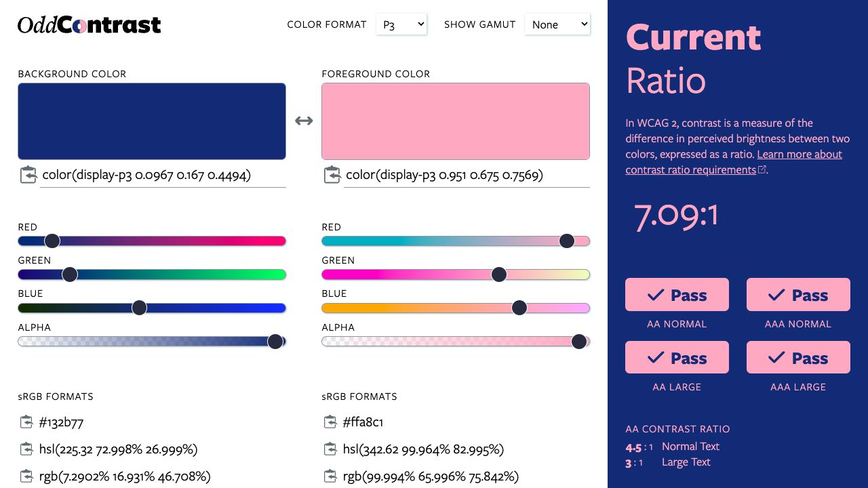The height and width of the screenshot is (488, 868).
Task: Click copy icon beside background display-p3 color
Action: tap(28, 175)
